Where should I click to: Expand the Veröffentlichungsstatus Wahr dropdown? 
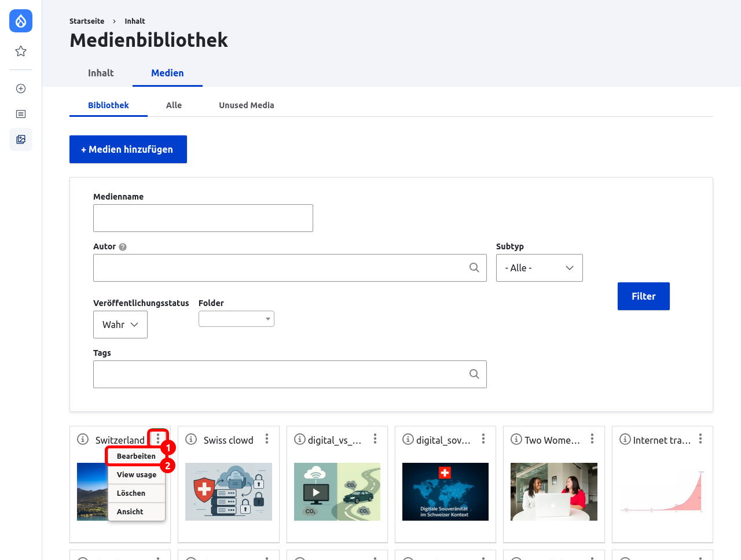120,325
